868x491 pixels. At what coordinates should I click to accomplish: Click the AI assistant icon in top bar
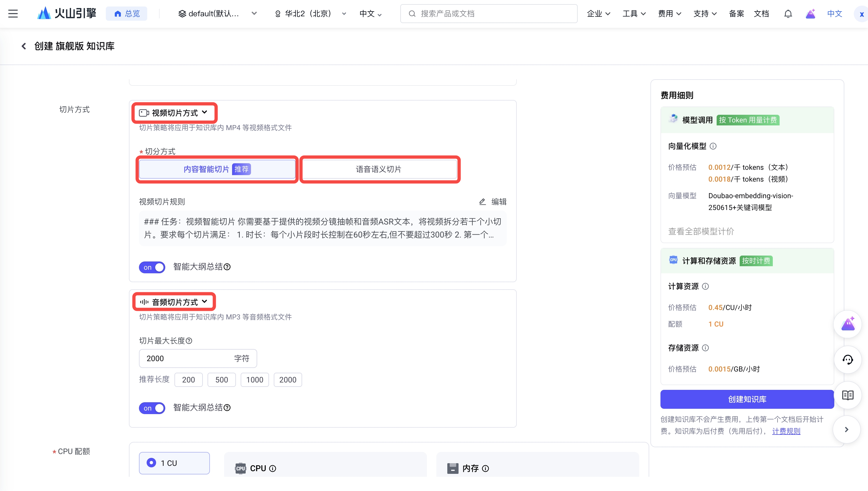810,14
